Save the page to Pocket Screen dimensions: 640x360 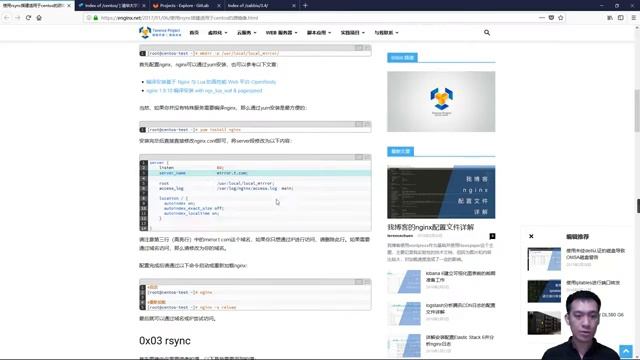pos(551,18)
